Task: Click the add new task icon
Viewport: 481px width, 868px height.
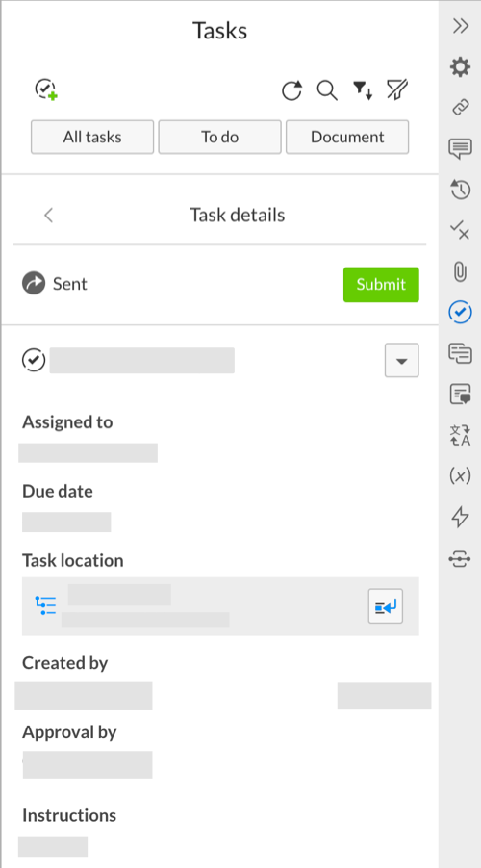Action: point(46,89)
